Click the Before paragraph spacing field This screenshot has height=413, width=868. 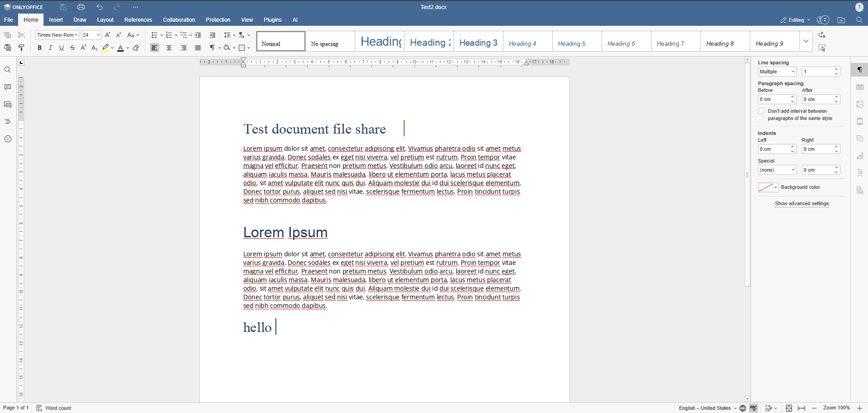pyautogui.click(x=776, y=99)
